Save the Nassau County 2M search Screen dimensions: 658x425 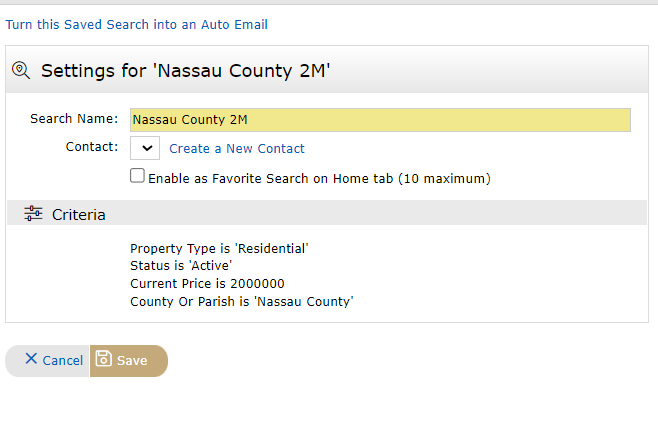coord(129,361)
